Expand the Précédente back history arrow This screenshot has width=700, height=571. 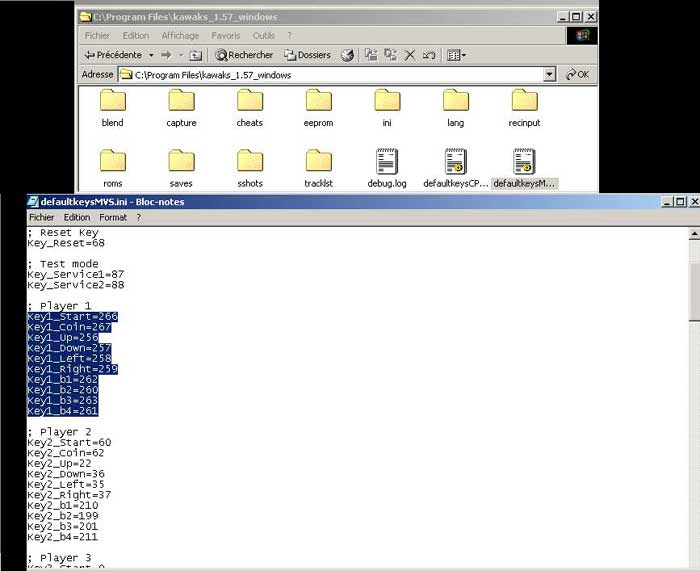coord(151,55)
